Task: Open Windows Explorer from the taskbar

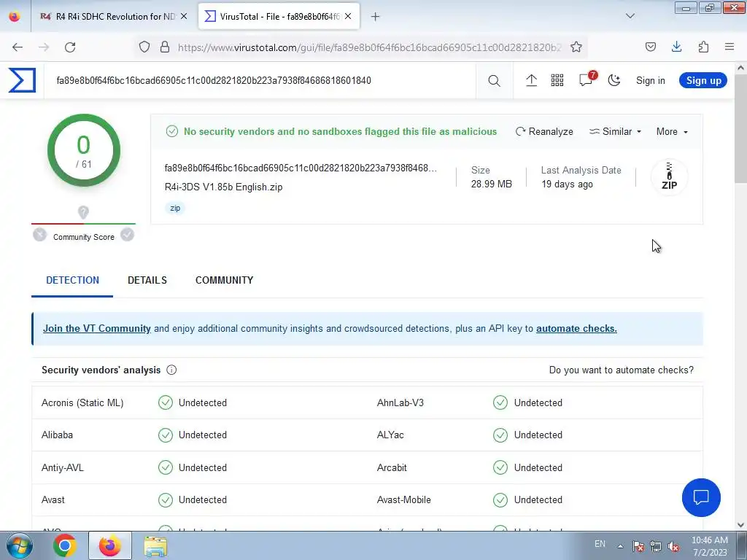Action: click(x=156, y=546)
